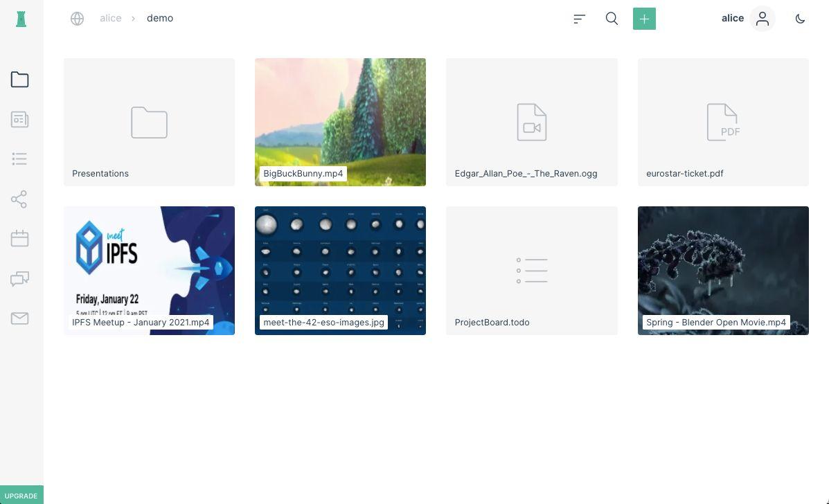This screenshot has width=829, height=504.
Task: Open the sort options icon
Action: click(580, 19)
